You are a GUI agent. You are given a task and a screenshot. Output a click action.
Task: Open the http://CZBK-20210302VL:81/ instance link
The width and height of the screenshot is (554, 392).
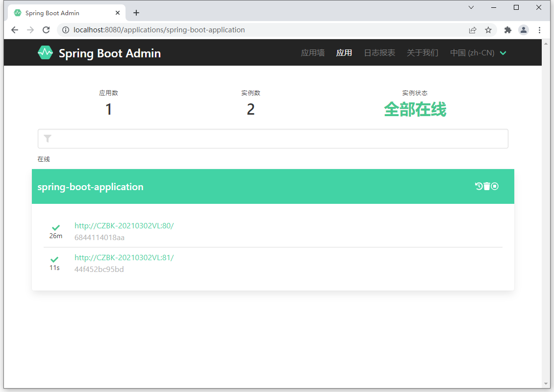tap(124, 258)
